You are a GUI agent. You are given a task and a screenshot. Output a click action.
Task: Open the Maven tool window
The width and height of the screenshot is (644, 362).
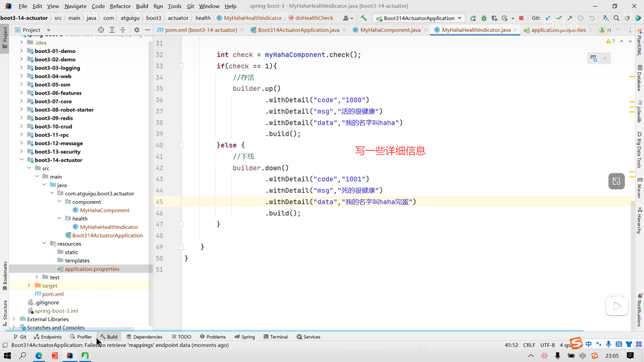[639, 188]
